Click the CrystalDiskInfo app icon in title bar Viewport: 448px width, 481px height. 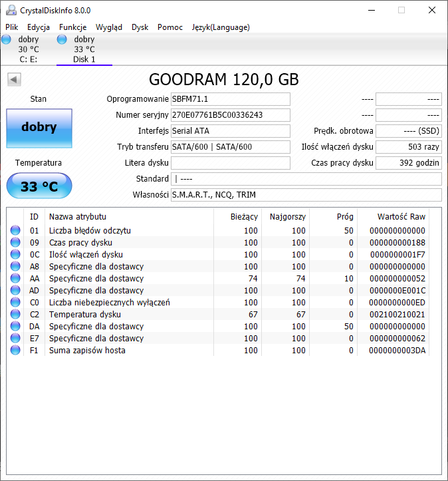11,10
